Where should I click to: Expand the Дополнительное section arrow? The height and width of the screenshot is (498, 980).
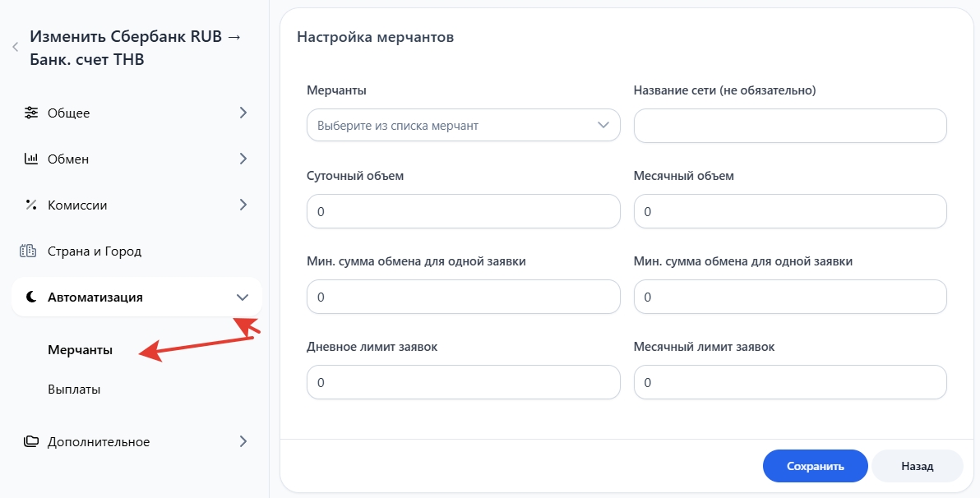pyautogui.click(x=243, y=441)
